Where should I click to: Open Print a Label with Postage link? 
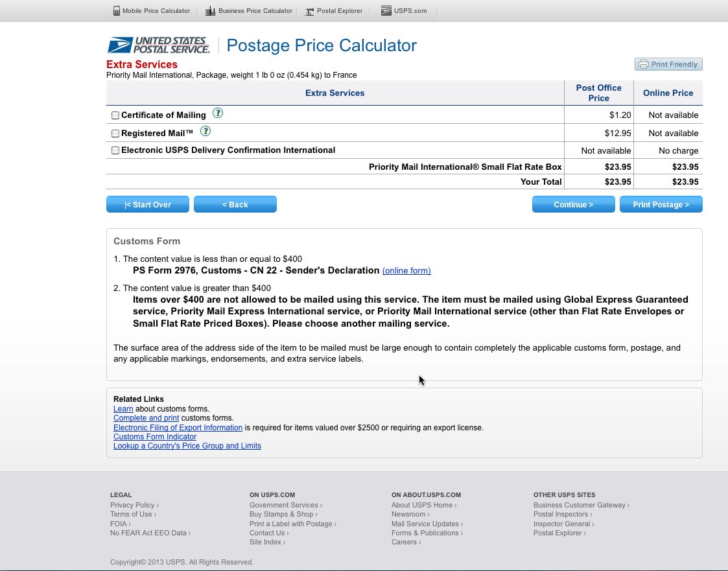point(292,524)
